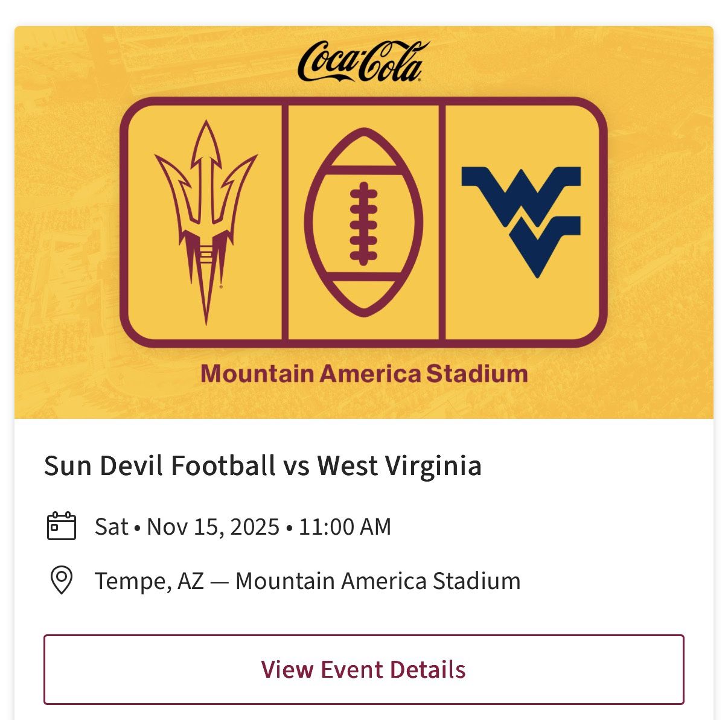Open View Event Details
728x720 pixels.
click(363, 669)
